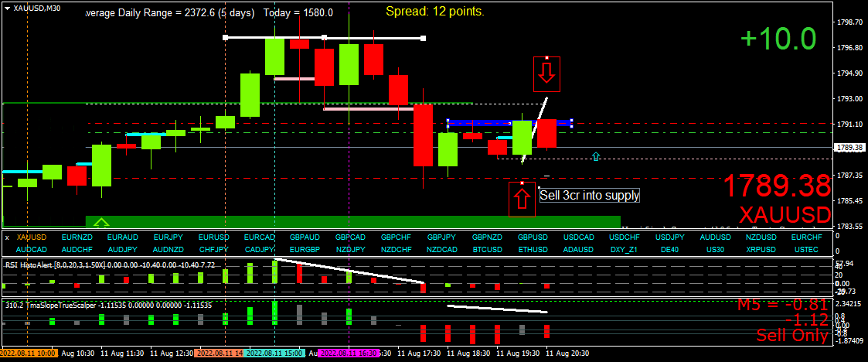Select the blue horizontal supply rectangle

click(x=509, y=123)
